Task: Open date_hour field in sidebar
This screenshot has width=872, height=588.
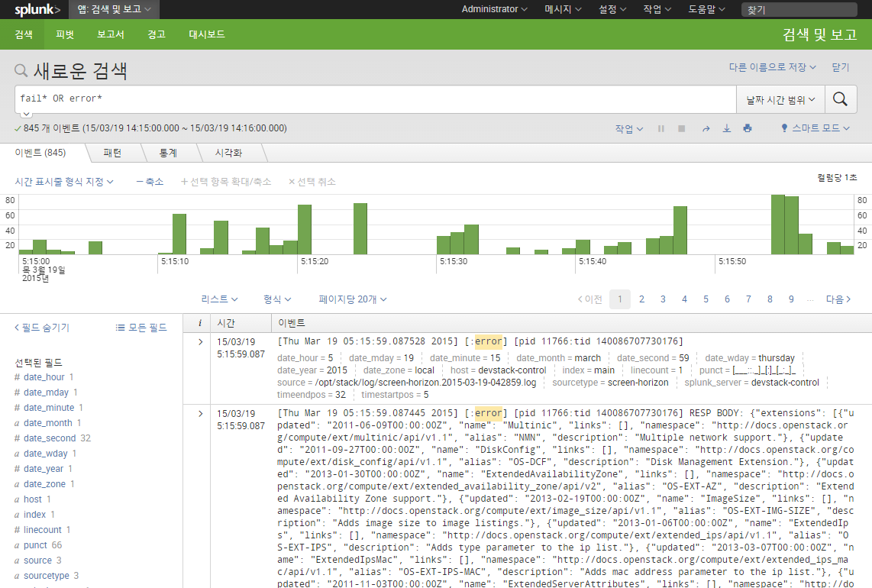Action: point(44,377)
